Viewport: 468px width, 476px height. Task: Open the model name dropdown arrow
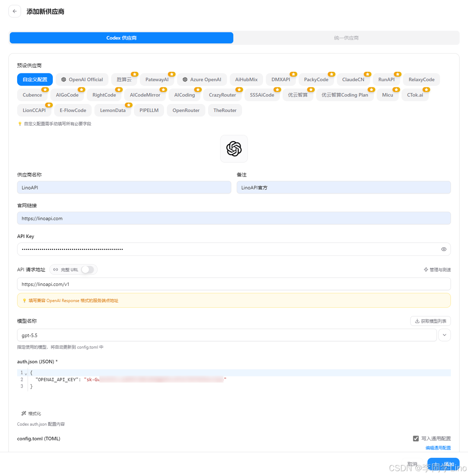(445, 335)
